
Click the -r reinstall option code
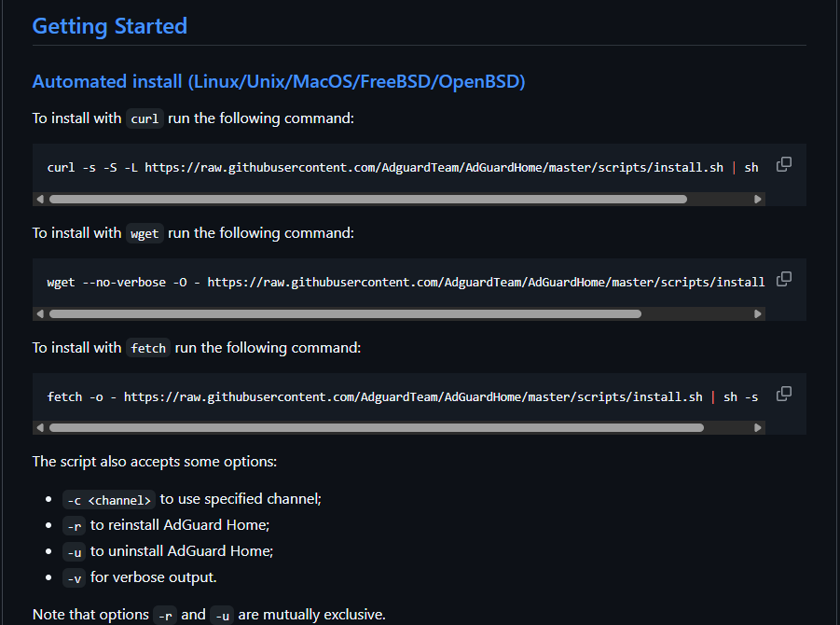pyautogui.click(x=74, y=526)
